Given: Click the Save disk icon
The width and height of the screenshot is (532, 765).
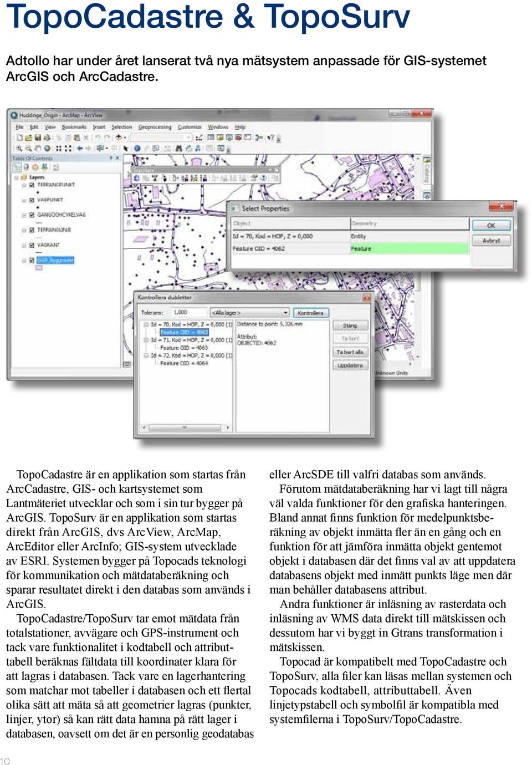Looking at the screenshot, I should coord(38,137).
